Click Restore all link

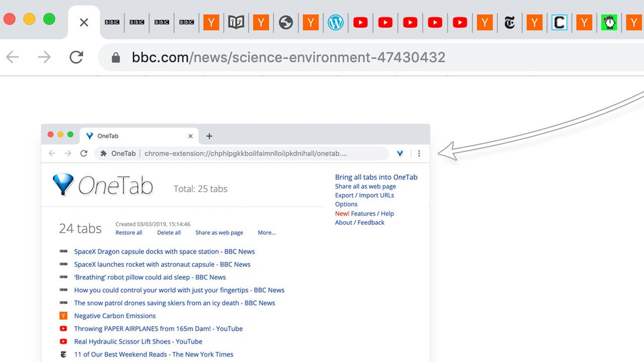[x=129, y=233]
